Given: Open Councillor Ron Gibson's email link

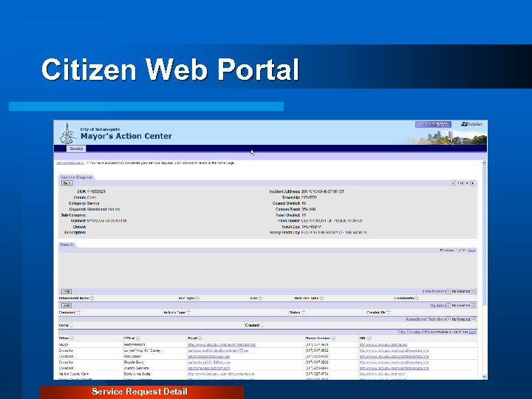Looking at the screenshot, I should point(209,357).
